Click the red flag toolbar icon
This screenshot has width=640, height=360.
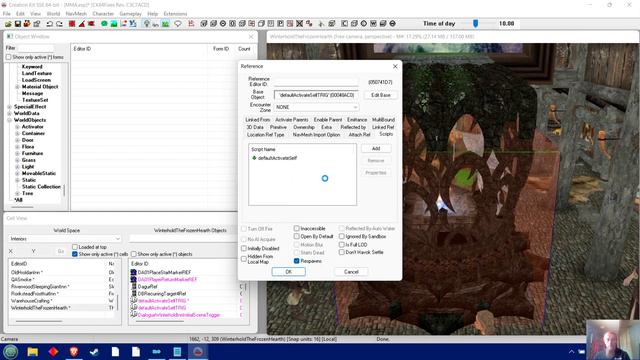pos(91,24)
